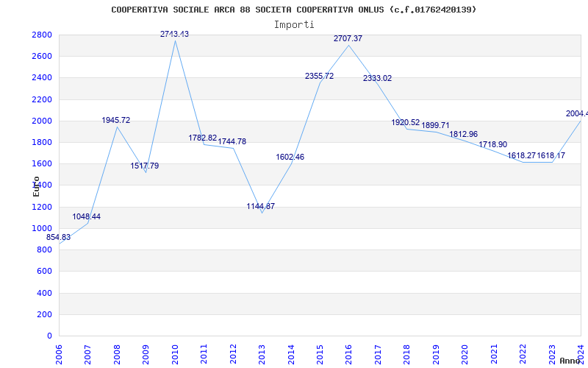Screen dimensions: 588x368
Task: Select the 2333.02 value label
Action: click(377, 78)
